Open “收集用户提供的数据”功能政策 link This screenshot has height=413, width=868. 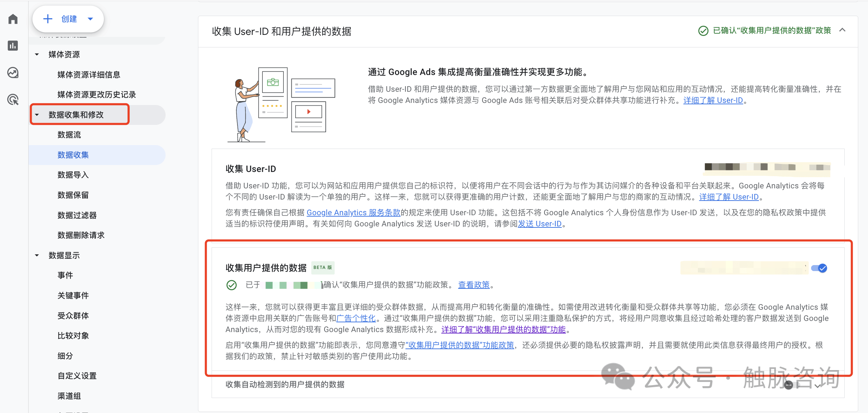coord(459,345)
